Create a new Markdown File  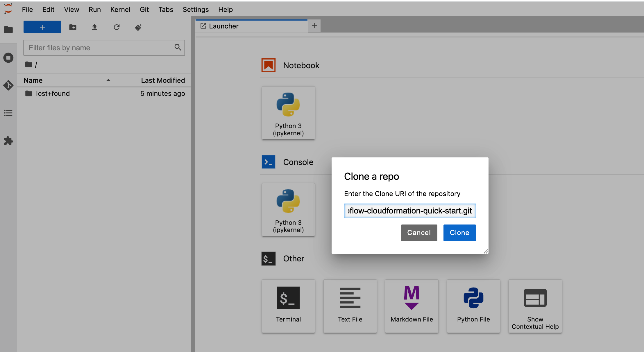[412, 306]
